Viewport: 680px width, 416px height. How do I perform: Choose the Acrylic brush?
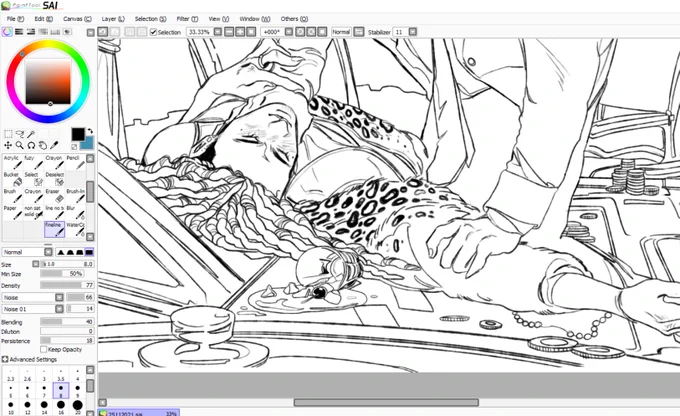pos(13,162)
